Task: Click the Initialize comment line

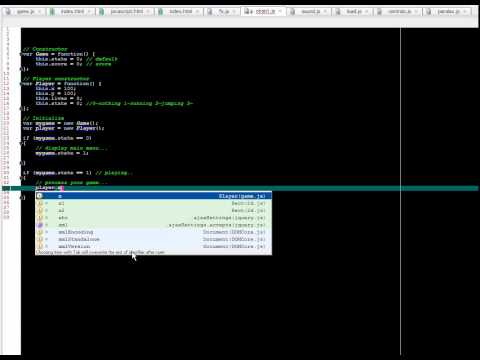Action: [x=43, y=118]
